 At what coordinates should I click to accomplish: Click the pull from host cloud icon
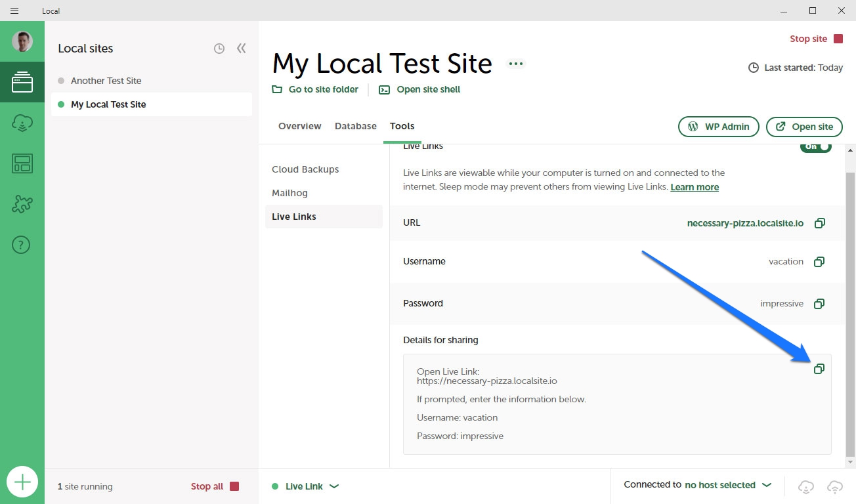tap(806, 486)
